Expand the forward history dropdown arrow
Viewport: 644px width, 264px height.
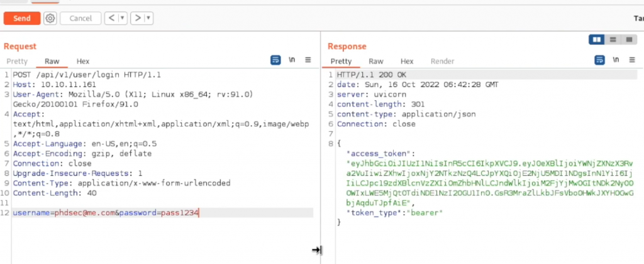pyautogui.click(x=148, y=18)
